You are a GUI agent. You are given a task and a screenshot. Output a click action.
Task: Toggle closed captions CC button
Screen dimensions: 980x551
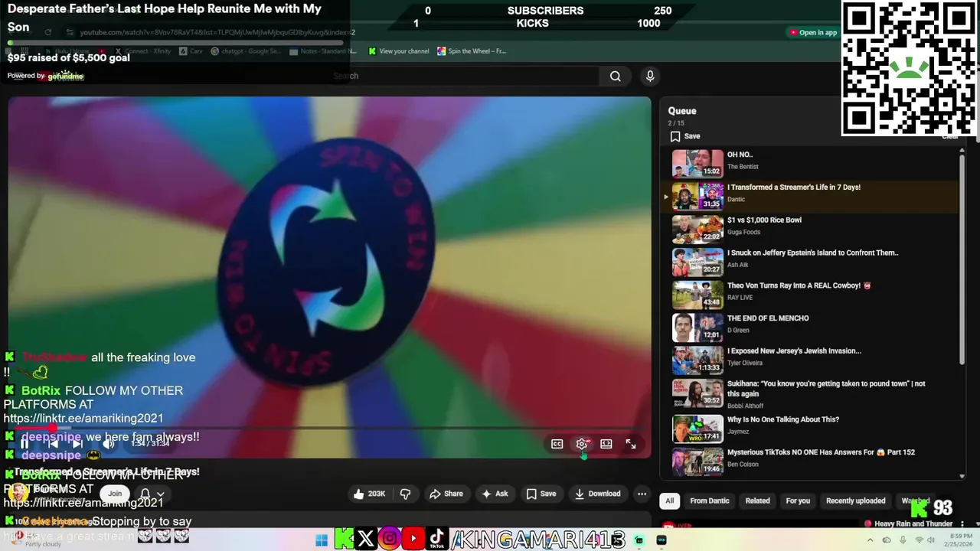click(x=557, y=444)
